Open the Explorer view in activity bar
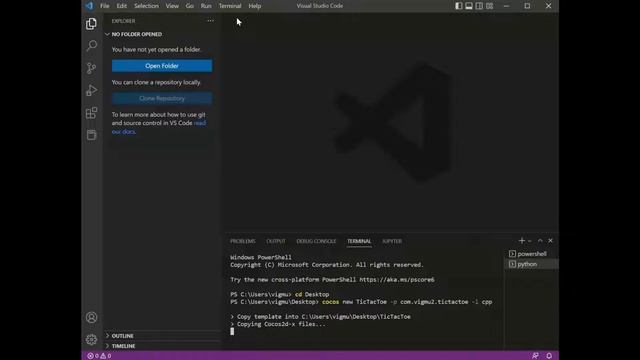 (91, 24)
